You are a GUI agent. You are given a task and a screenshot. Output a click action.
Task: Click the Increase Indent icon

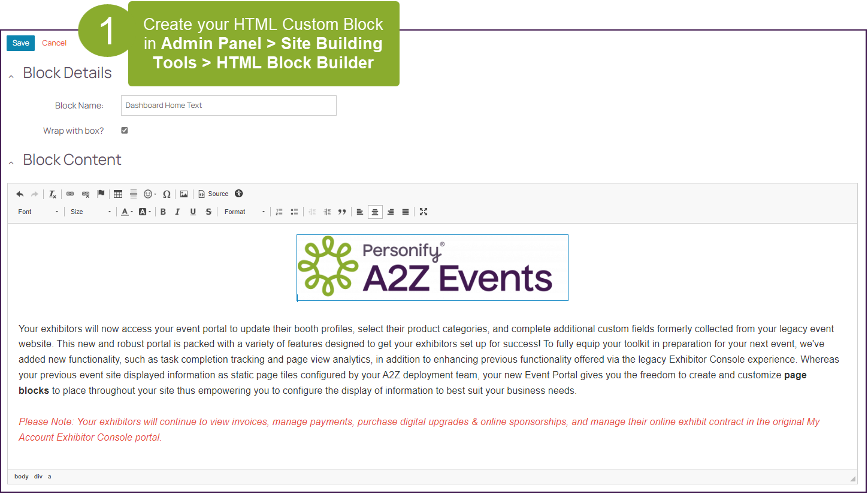[x=327, y=212]
